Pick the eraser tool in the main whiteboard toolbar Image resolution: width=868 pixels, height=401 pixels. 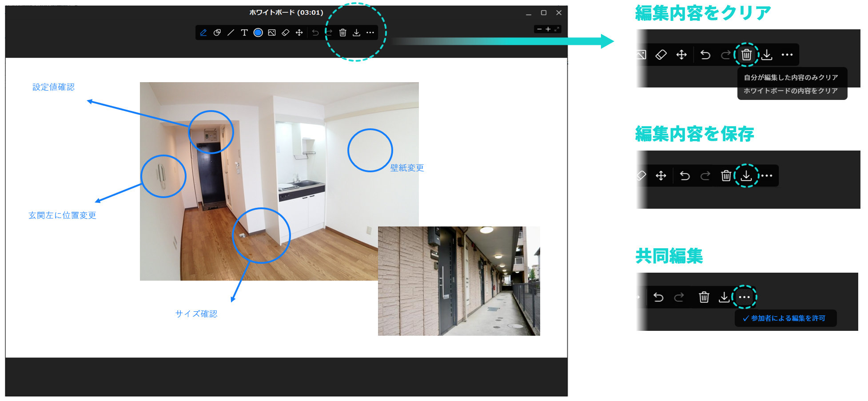286,33
